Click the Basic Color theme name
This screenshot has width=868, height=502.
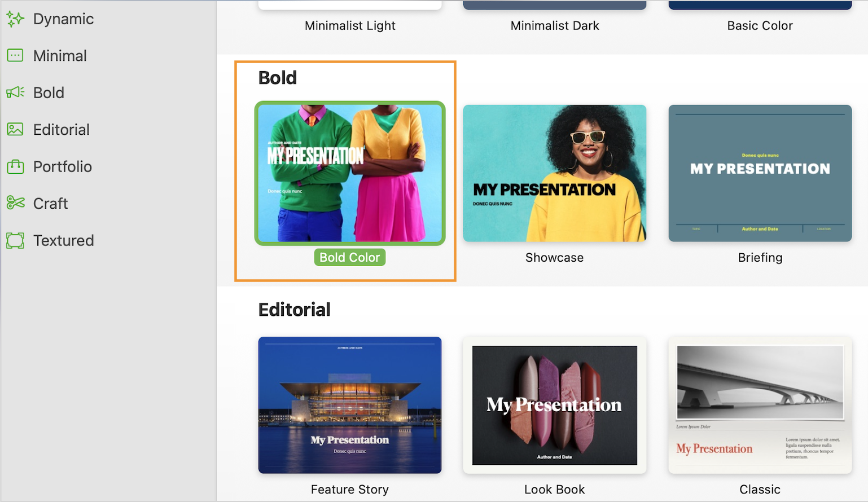click(x=760, y=25)
